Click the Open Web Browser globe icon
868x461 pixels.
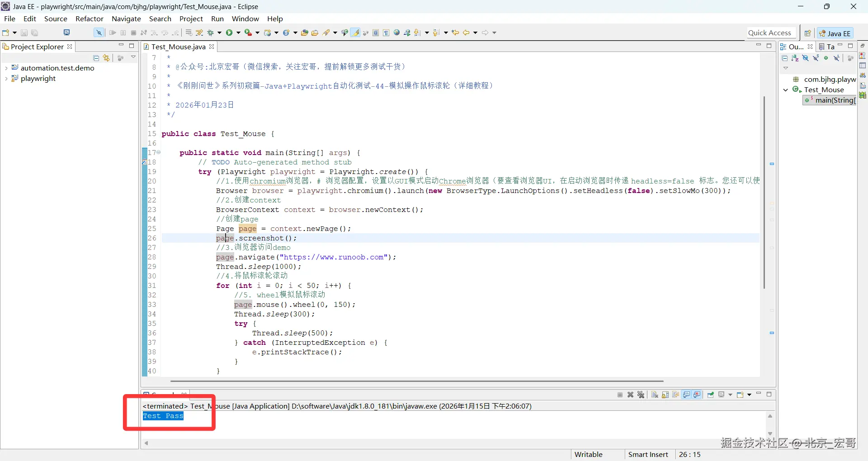pyautogui.click(x=397, y=33)
